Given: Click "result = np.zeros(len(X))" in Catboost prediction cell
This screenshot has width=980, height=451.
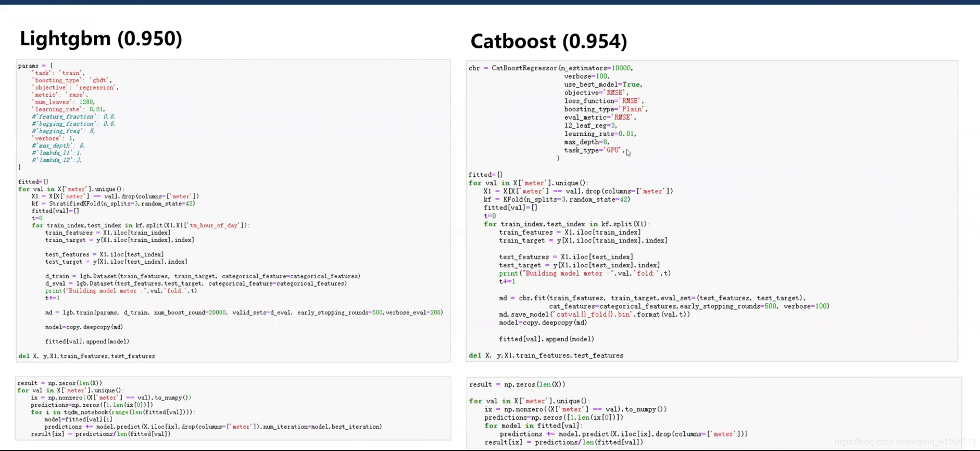Looking at the screenshot, I should [x=517, y=385].
